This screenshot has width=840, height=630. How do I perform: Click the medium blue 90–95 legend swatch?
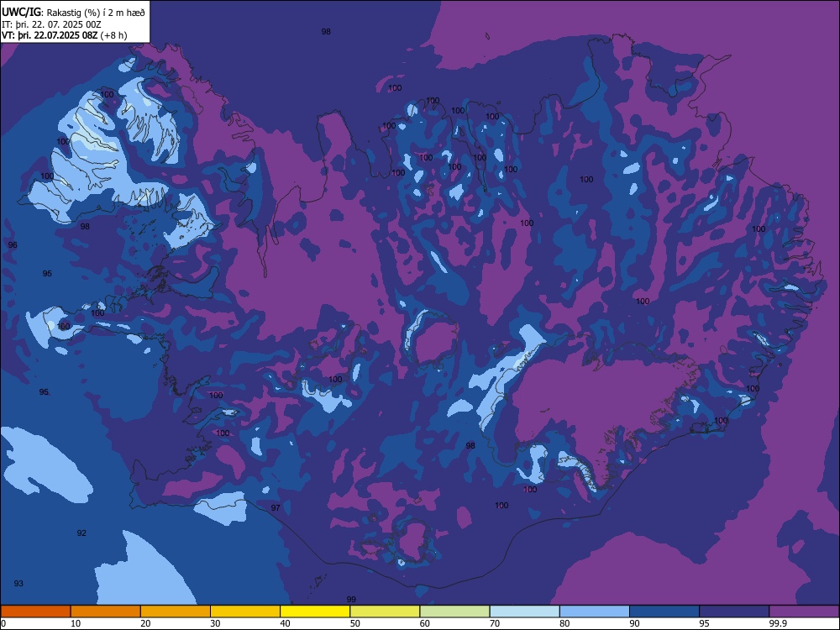click(664, 612)
